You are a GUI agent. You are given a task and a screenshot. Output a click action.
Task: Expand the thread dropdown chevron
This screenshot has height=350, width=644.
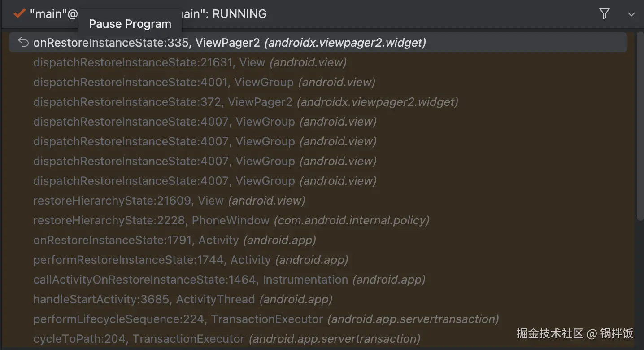click(631, 14)
